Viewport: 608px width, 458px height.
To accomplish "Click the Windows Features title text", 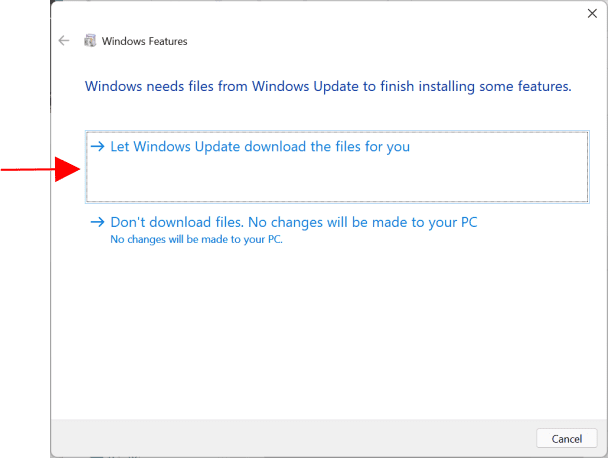I will coord(144,41).
